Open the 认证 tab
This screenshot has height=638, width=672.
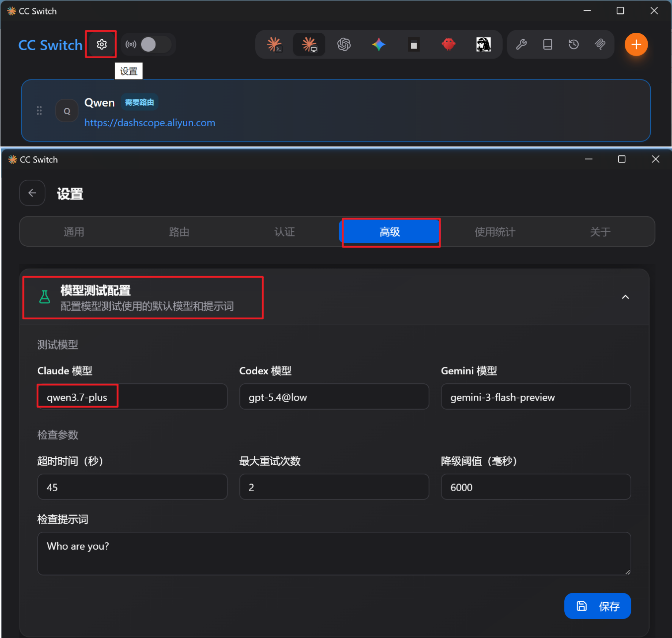coord(285,232)
